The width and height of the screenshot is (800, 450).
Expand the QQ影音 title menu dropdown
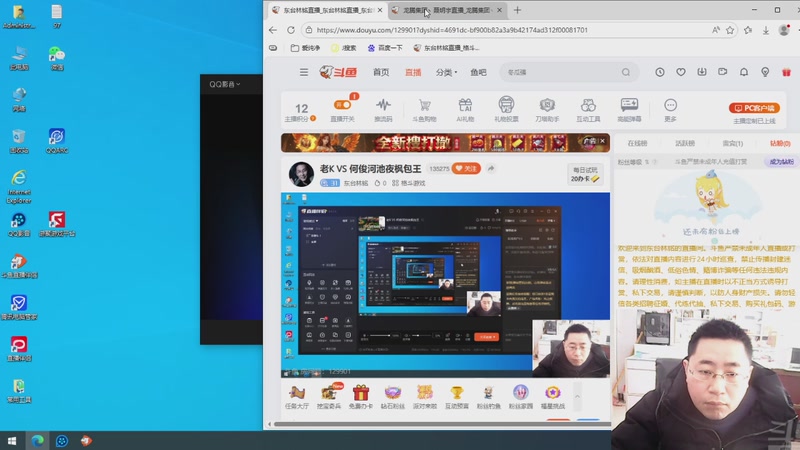[224, 84]
